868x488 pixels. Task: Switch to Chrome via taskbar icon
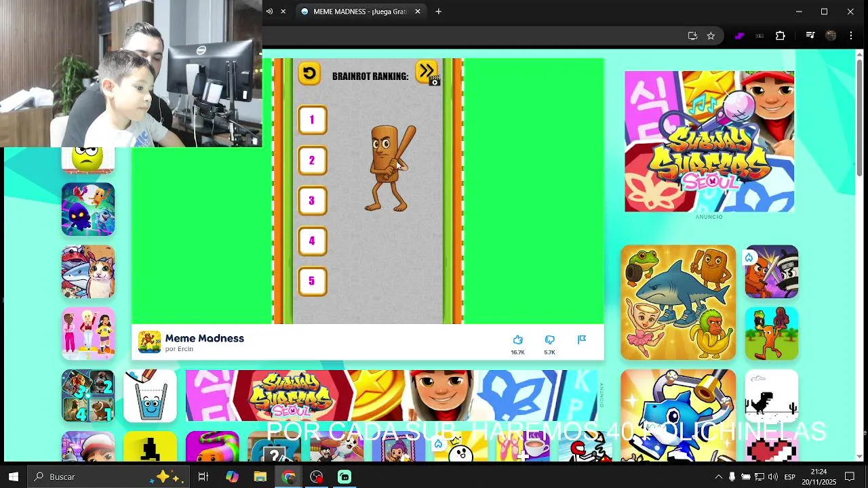click(289, 476)
